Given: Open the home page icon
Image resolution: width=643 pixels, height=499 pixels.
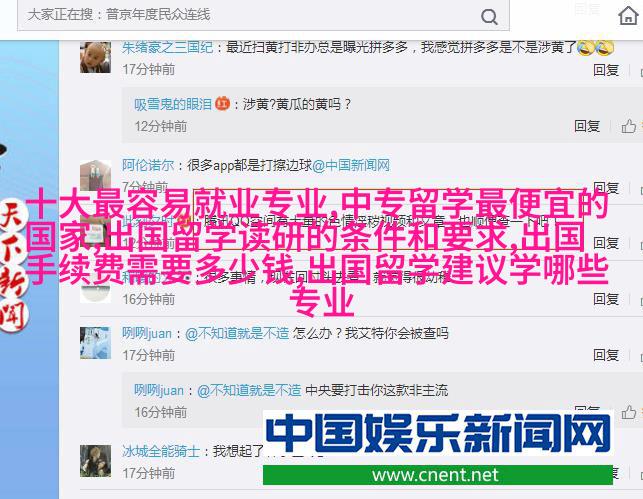Looking at the screenshot, I should click(x=628, y=16).
